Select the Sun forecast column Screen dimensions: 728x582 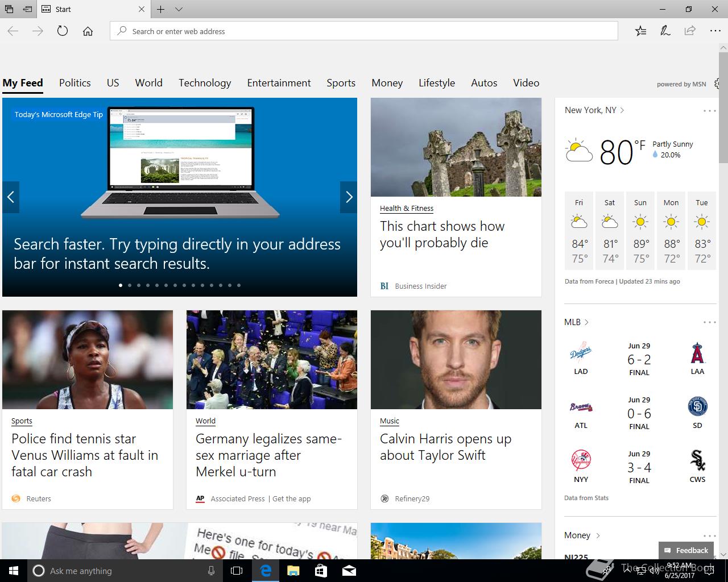[640, 231]
